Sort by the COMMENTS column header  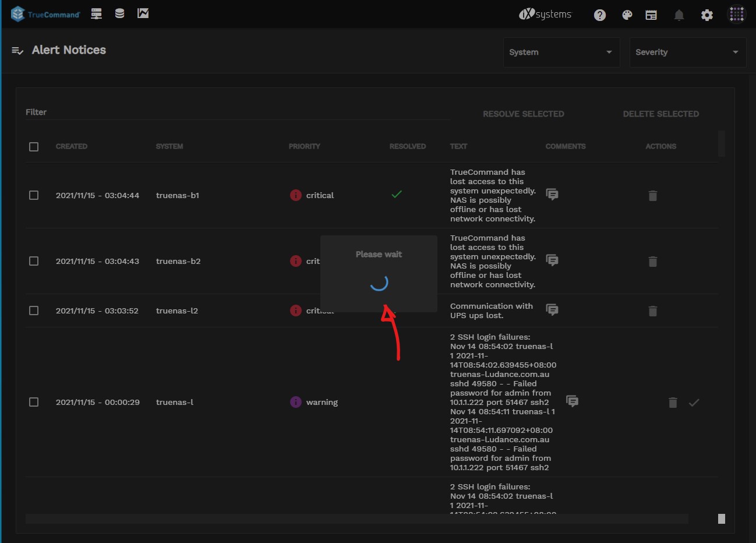566,146
